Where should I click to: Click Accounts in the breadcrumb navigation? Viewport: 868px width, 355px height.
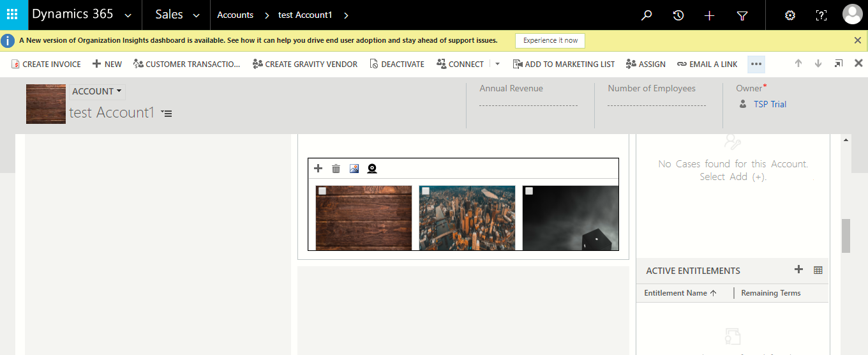coord(235,15)
